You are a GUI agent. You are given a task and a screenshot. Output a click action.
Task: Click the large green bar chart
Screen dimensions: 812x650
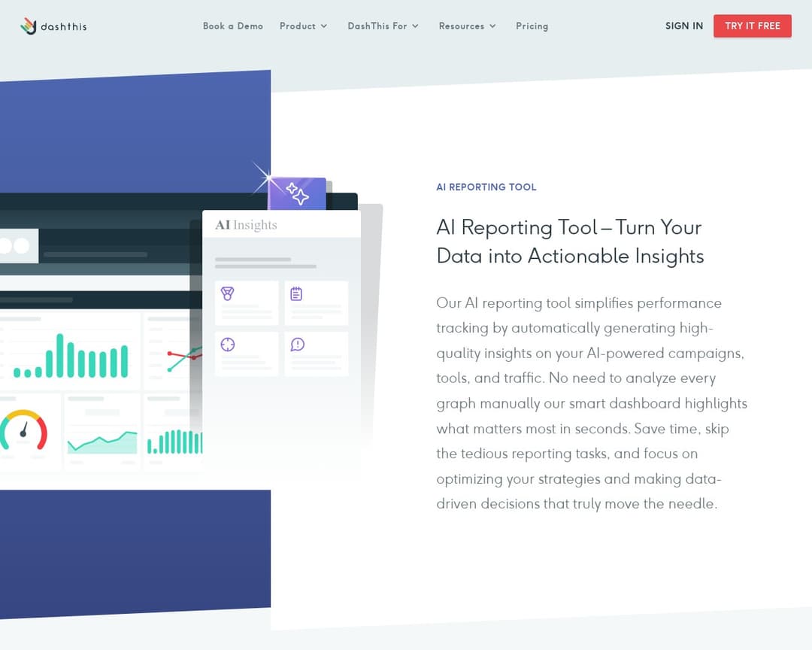(x=71, y=357)
